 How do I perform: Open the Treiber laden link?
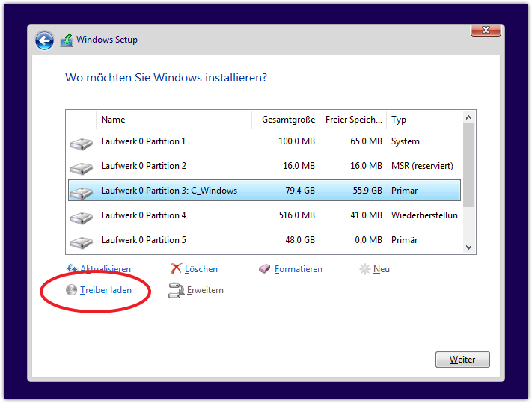[x=106, y=290]
